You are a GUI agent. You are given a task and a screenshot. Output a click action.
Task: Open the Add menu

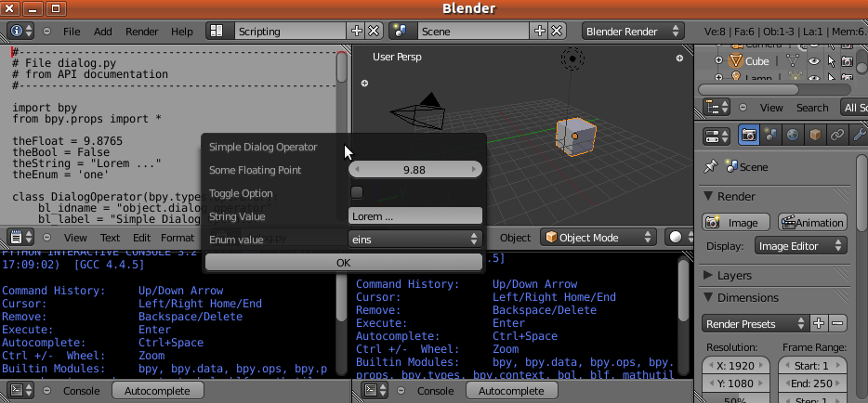pos(102,32)
